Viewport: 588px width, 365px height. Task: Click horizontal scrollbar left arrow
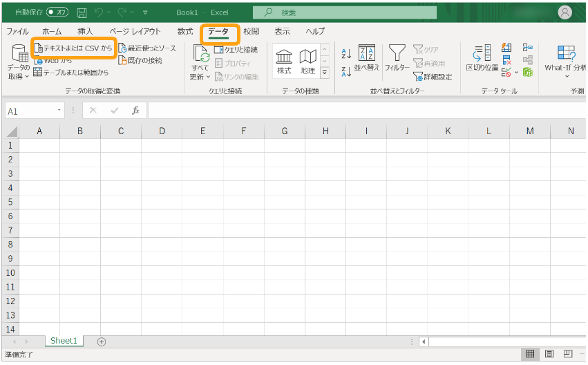[x=424, y=341]
